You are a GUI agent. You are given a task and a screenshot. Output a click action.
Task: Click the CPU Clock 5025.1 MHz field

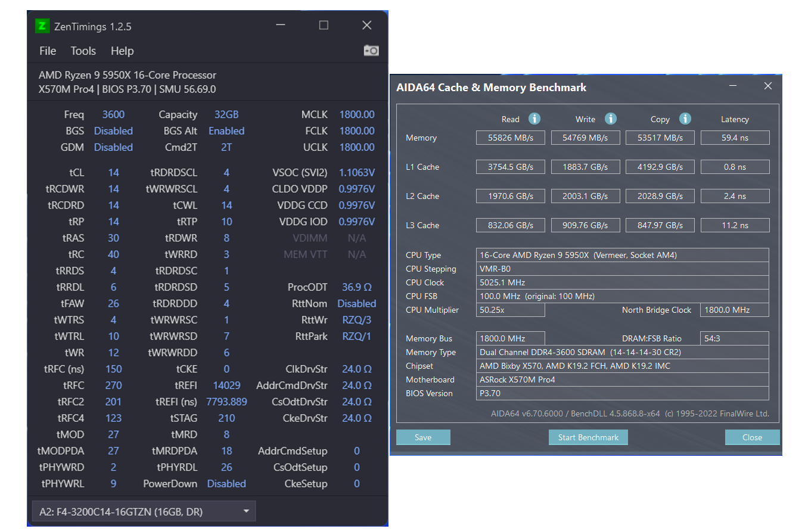tap(623, 282)
